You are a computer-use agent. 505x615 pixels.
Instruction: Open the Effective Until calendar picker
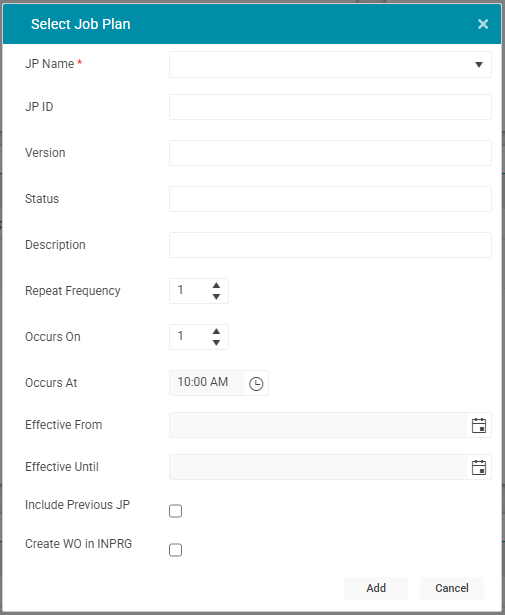[x=479, y=467]
